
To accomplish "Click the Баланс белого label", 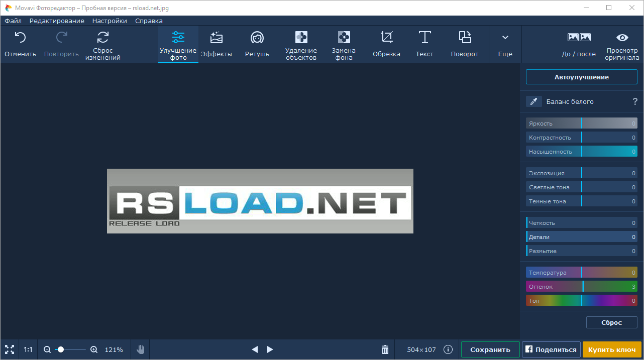I will click(570, 101).
